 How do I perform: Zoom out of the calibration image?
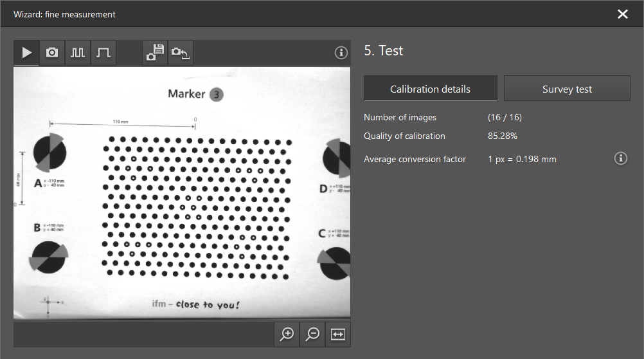[313, 334]
